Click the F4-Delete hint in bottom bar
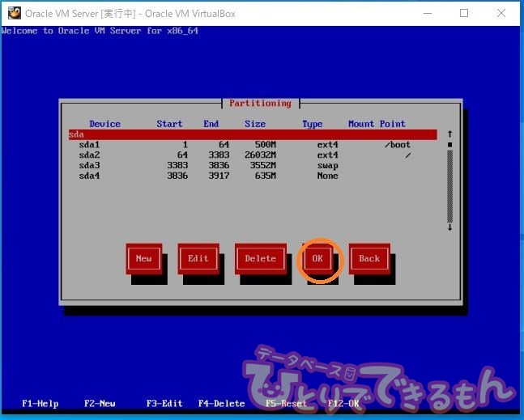Viewport: 524px width, 420px height. tap(221, 403)
